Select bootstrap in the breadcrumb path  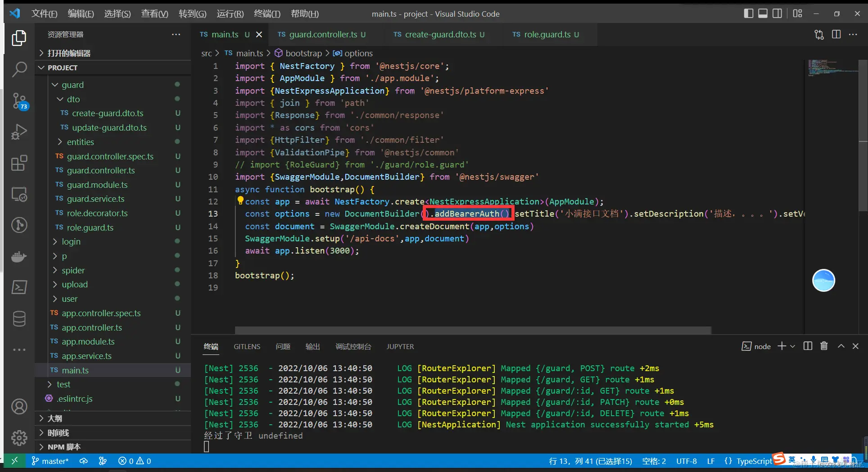(304, 53)
